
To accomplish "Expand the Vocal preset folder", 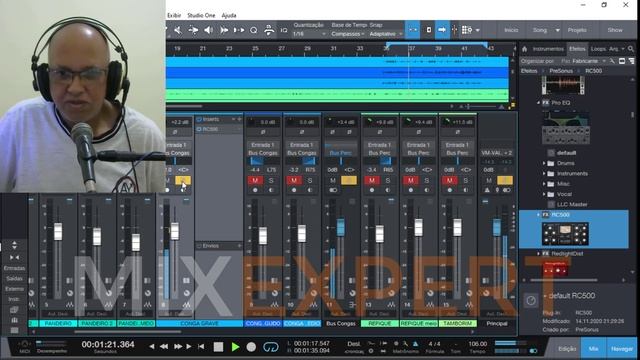I will (544, 194).
